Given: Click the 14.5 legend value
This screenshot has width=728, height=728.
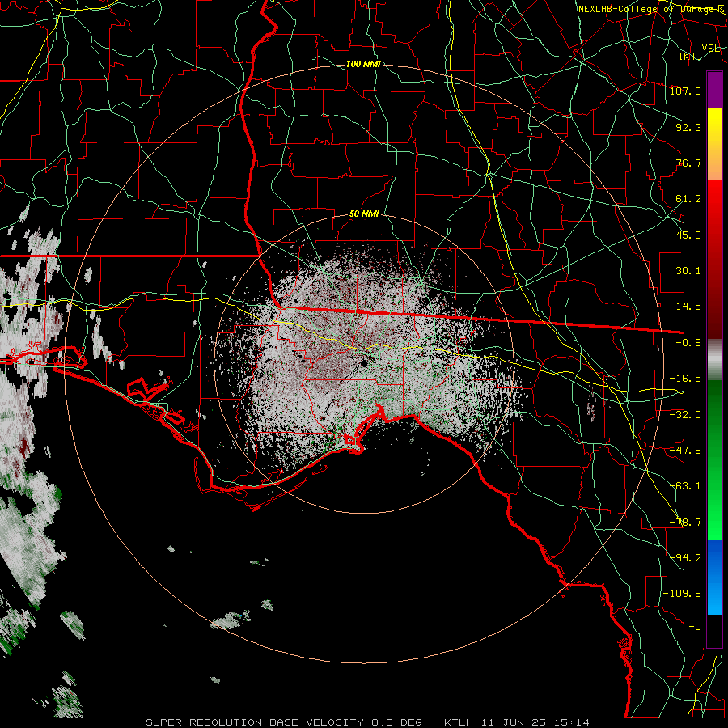Looking at the screenshot, I should point(688,307).
